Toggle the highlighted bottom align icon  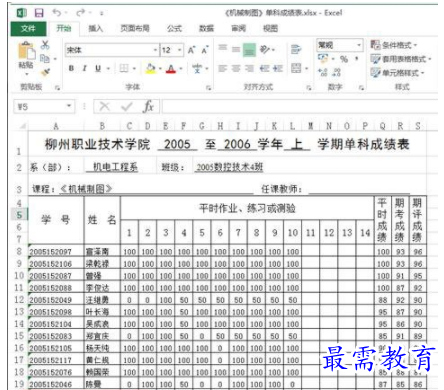[249, 50]
